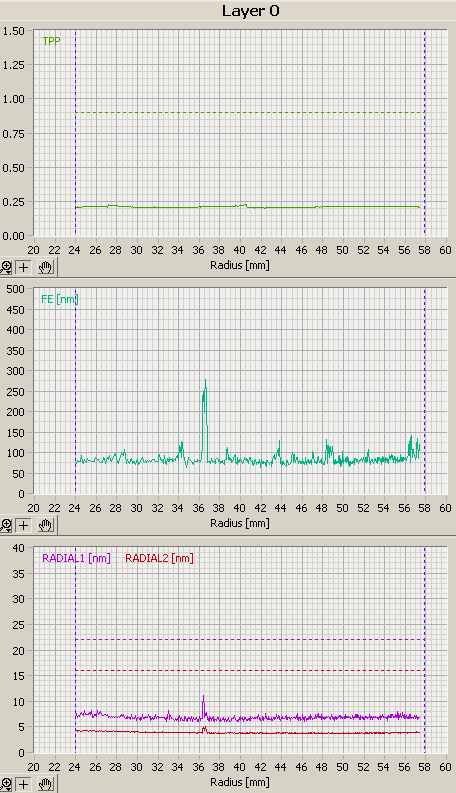This screenshot has width=456, height=793.
Task: Choose the pan hand tool under the TPP chart
Action: [x=45, y=267]
